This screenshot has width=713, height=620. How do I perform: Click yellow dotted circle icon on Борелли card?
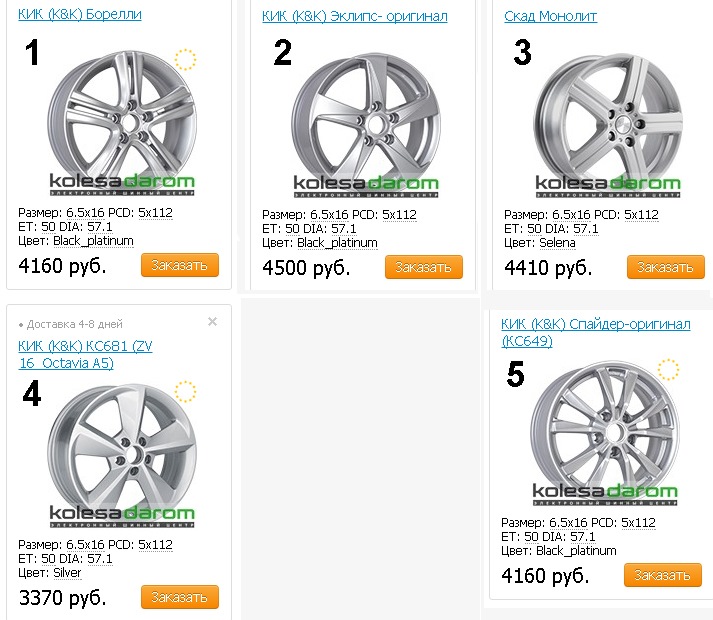[185, 59]
